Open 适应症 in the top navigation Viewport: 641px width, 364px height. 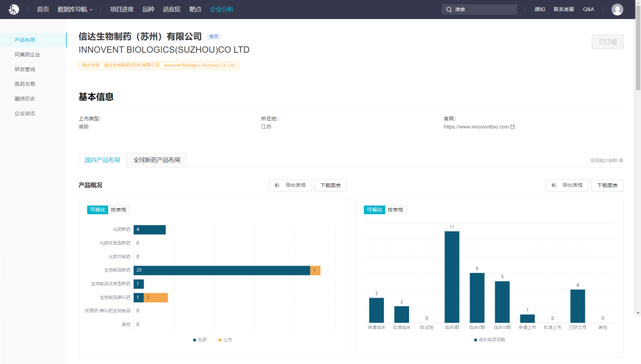pyautogui.click(x=172, y=9)
